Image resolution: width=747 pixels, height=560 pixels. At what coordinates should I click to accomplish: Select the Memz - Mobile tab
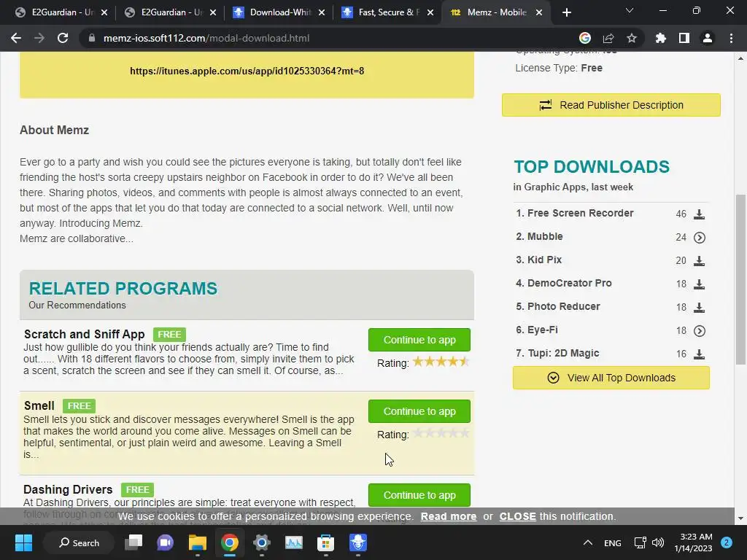coord(496,12)
